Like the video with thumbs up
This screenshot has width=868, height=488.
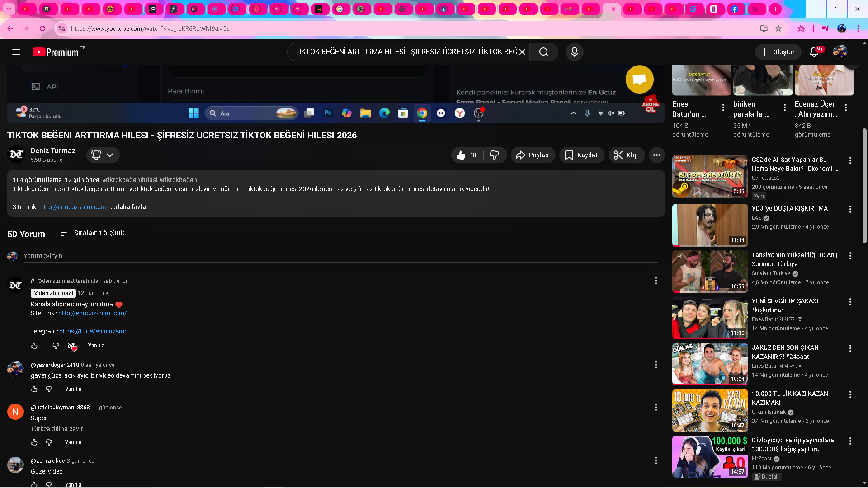(467, 155)
